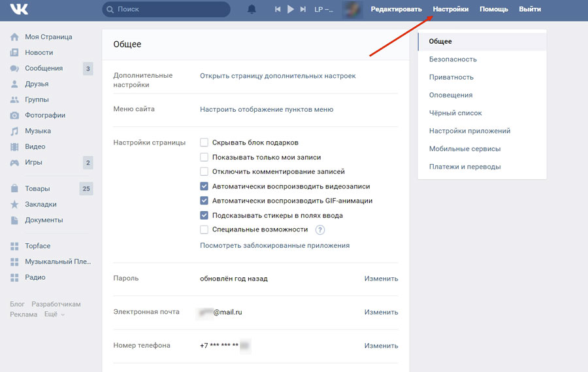Click home icon beside Моя Страница
Viewport: 588px width, 372px height.
(x=14, y=37)
